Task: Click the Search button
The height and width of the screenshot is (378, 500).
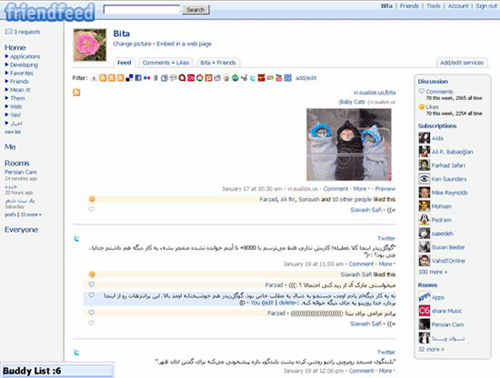Action: coord(196,10)
